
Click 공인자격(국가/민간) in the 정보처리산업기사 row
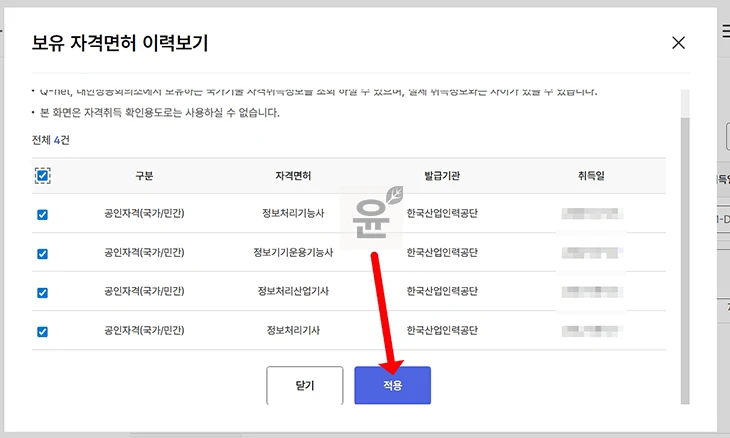(144, 291)
